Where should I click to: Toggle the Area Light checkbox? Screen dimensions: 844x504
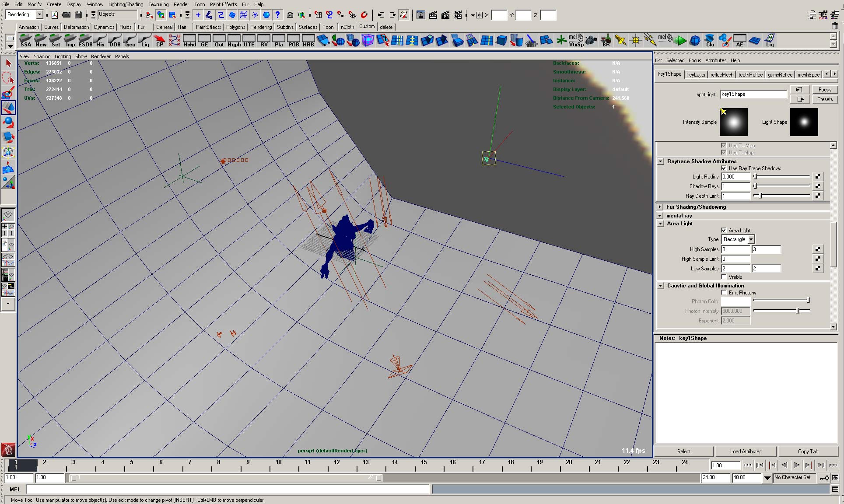724,231
